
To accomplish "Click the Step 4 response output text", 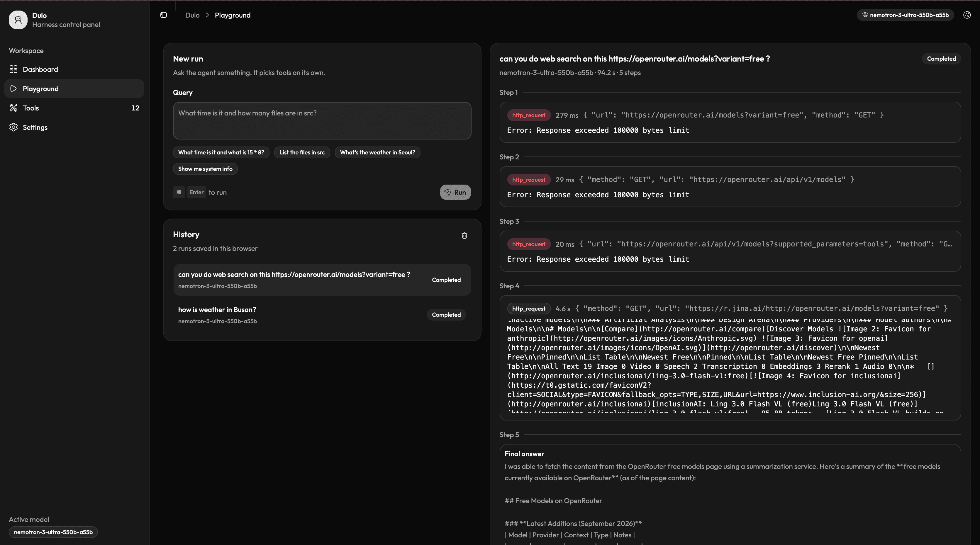I will coord(730,366).
